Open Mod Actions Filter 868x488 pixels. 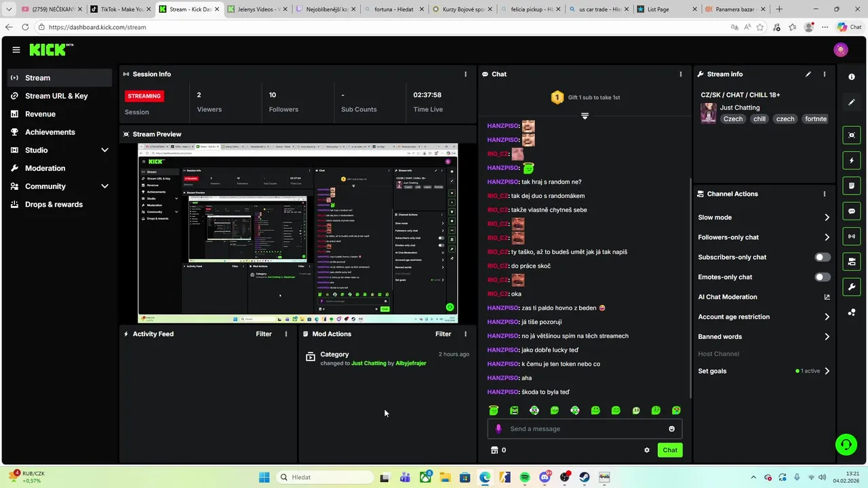[443, 334]
